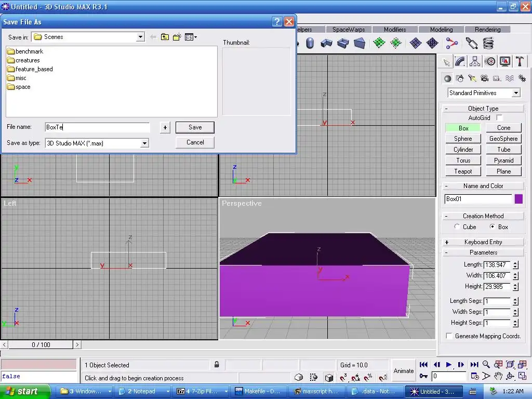Select the Cube creation method radio
Viewport: 532px width, 399px height.
coord(457,227)
